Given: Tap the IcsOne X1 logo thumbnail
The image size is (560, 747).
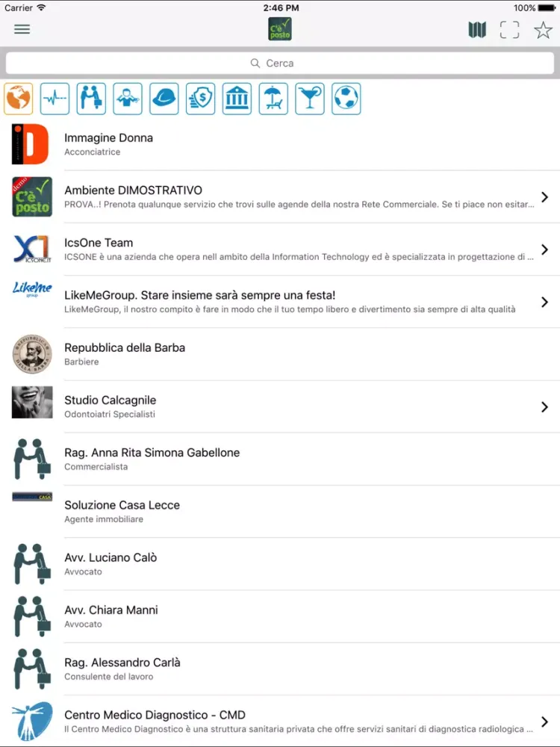Looking at the screenshot, I should [x=32, y=249].
